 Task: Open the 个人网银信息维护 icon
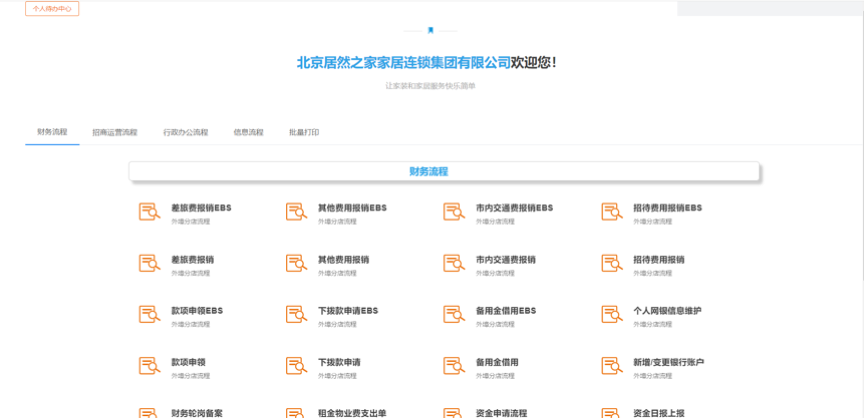[611, 315]
